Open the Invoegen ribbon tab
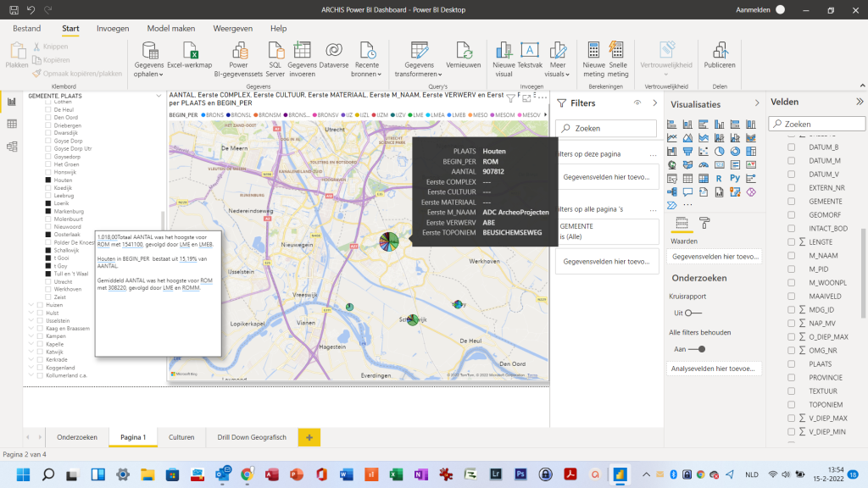 click(113, 28)
